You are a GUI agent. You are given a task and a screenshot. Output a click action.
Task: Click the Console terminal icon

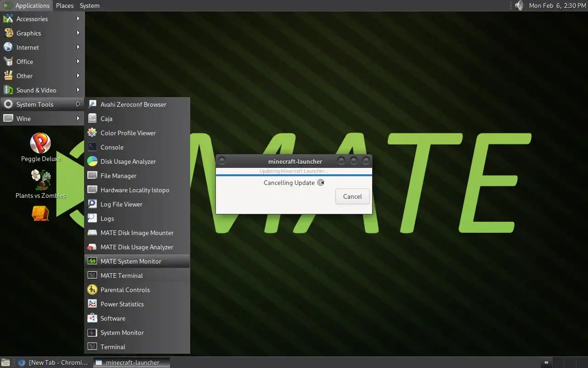click(x=92, y=147)
